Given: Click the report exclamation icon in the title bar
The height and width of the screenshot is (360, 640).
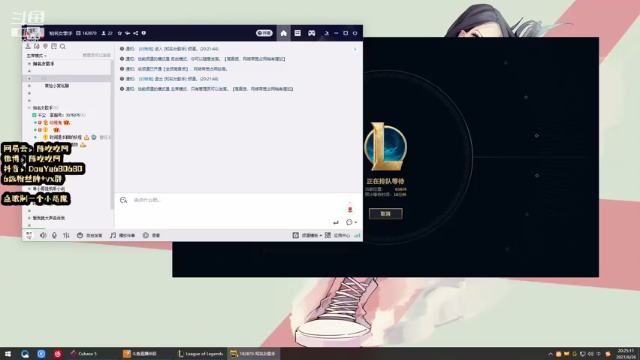Looking at the screenshot, I should point(144,33).
